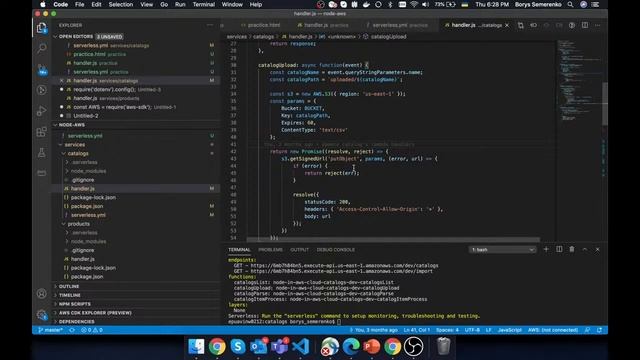Maximize the terminal panel size

(585, 249)
